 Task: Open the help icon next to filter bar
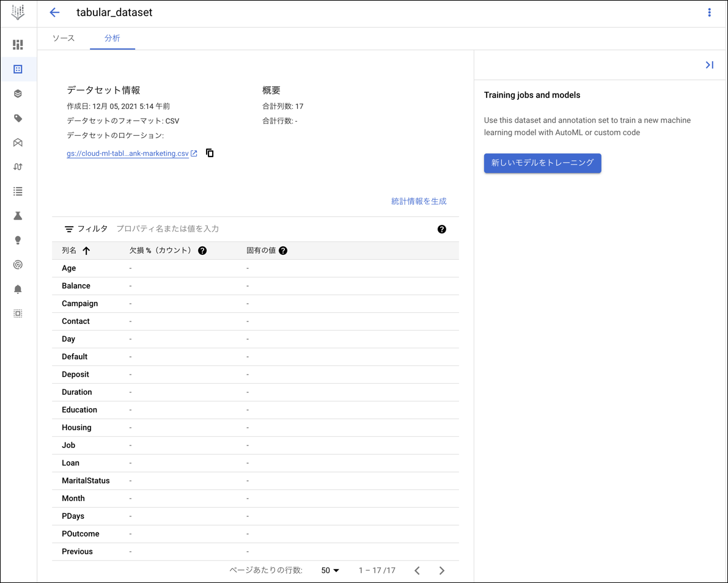[x=441, y=229]
